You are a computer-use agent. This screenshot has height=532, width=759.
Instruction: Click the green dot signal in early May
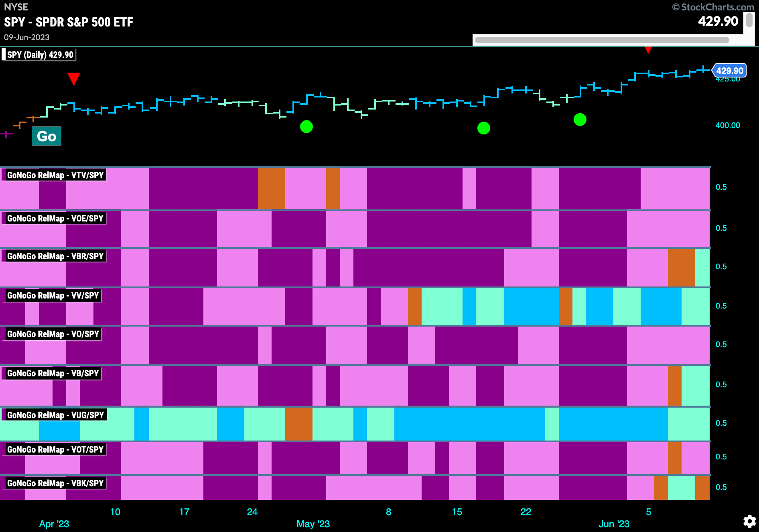pos(306,127)
